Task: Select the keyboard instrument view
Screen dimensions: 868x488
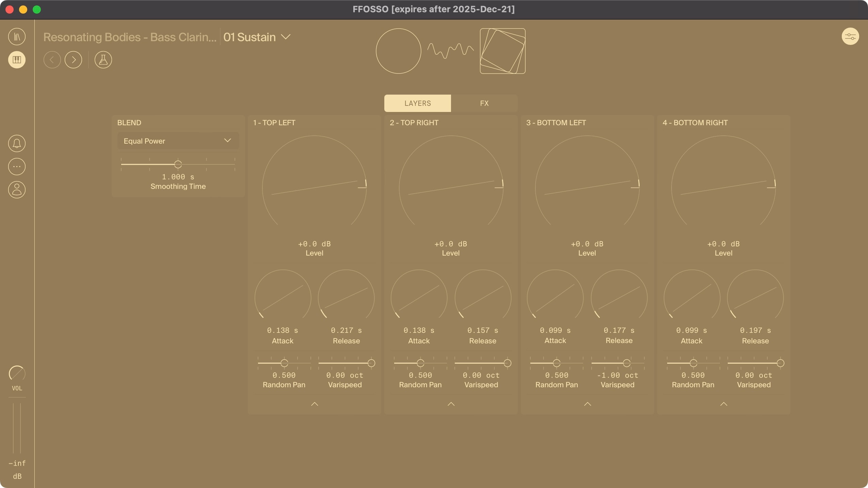Action: click(17, 60)
